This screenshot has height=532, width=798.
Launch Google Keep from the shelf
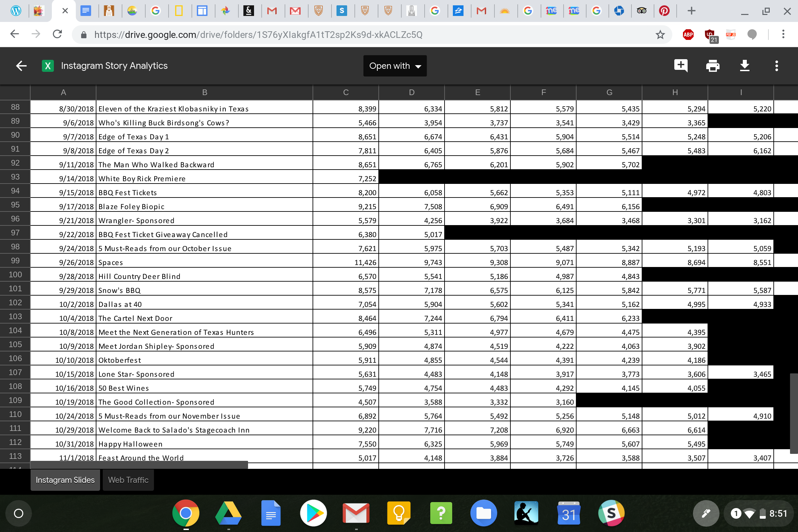(x=398, y=513)
